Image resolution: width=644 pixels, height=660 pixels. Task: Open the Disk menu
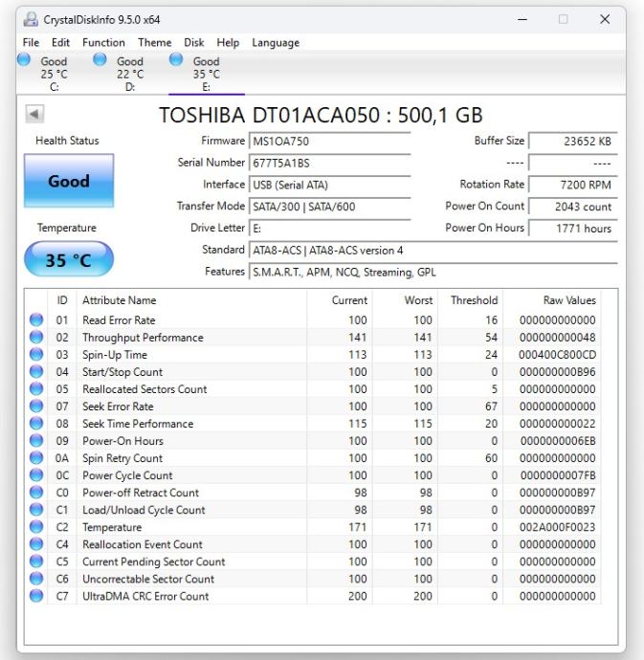coord(193,42)
